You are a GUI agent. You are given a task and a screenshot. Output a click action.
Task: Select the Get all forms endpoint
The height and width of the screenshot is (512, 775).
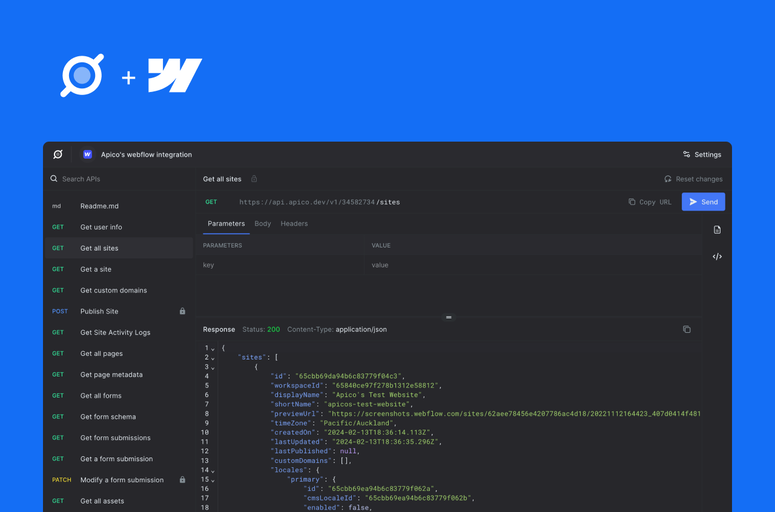[119, 395]
